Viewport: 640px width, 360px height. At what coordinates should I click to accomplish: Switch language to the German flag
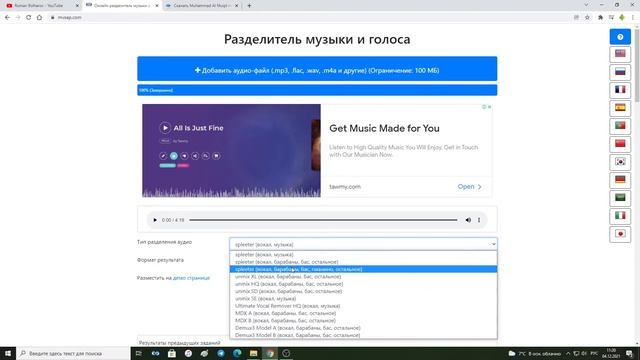click(620, 180)
